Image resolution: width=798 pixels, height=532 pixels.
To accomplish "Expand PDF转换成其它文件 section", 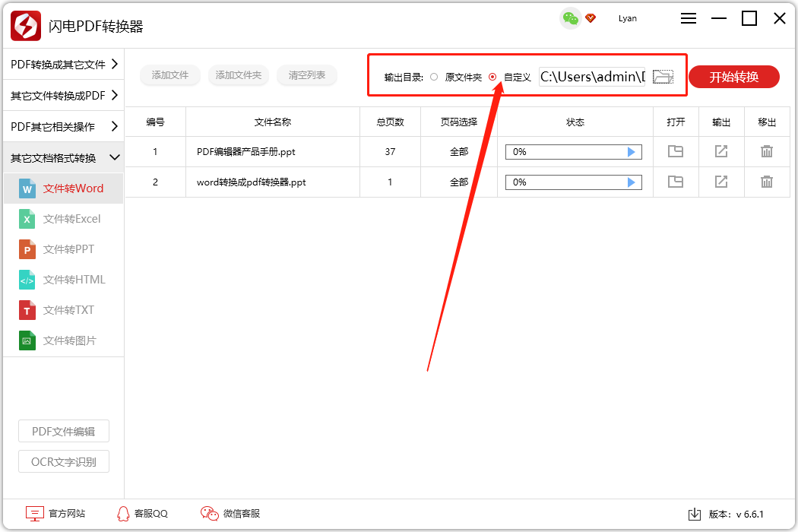I will point(64,64).
